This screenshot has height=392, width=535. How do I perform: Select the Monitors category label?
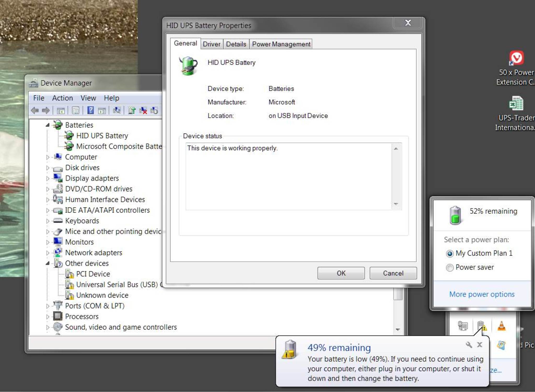(x=79, y=242)
